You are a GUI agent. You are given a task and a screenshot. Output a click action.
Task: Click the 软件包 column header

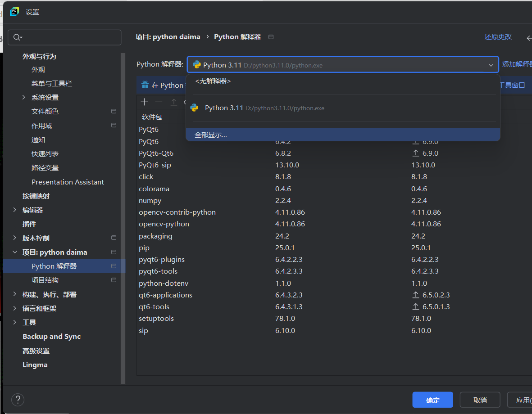(x=152, y=117)
